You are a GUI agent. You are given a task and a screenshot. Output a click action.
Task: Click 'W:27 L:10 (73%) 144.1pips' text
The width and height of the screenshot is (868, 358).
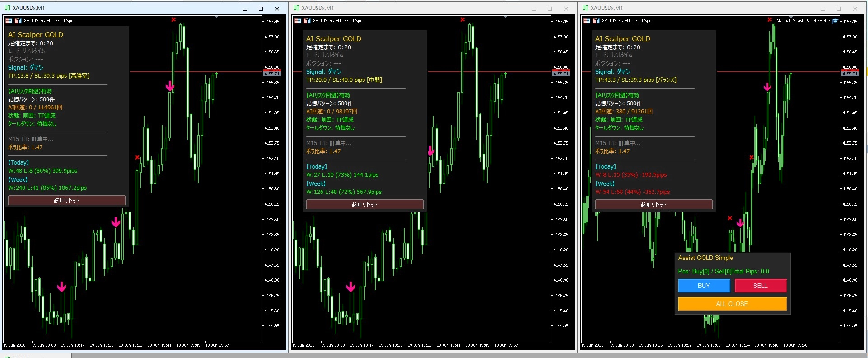pos(342,174)
